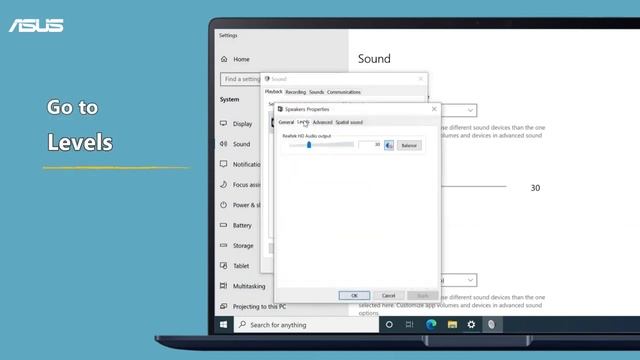Click the Realtek volume value field
640x360 pixels.
point(370,144)
